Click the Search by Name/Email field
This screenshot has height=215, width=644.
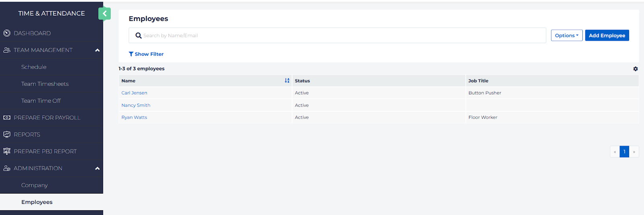(x=342, y=35)
